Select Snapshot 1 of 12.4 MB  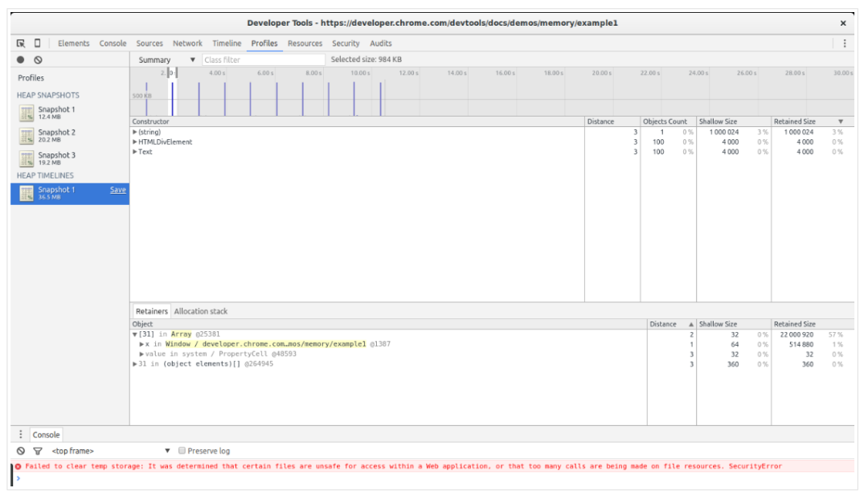[70, 113]
